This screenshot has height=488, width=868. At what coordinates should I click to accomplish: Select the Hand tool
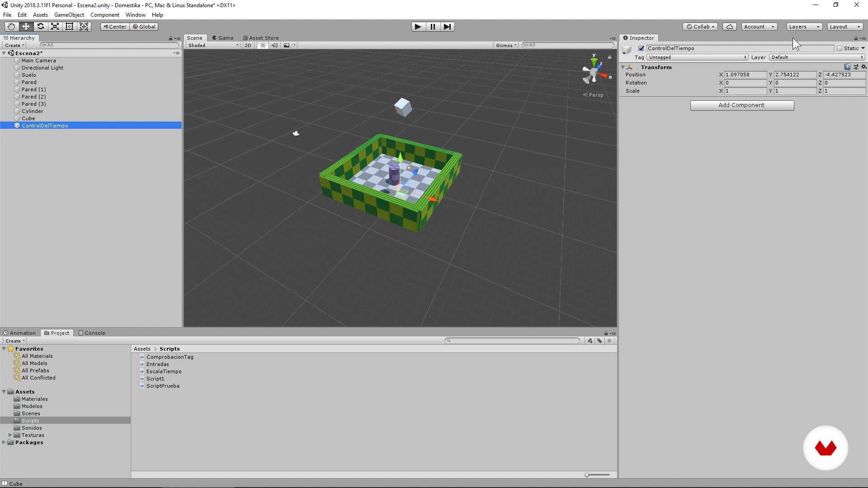tap(11, 27)
